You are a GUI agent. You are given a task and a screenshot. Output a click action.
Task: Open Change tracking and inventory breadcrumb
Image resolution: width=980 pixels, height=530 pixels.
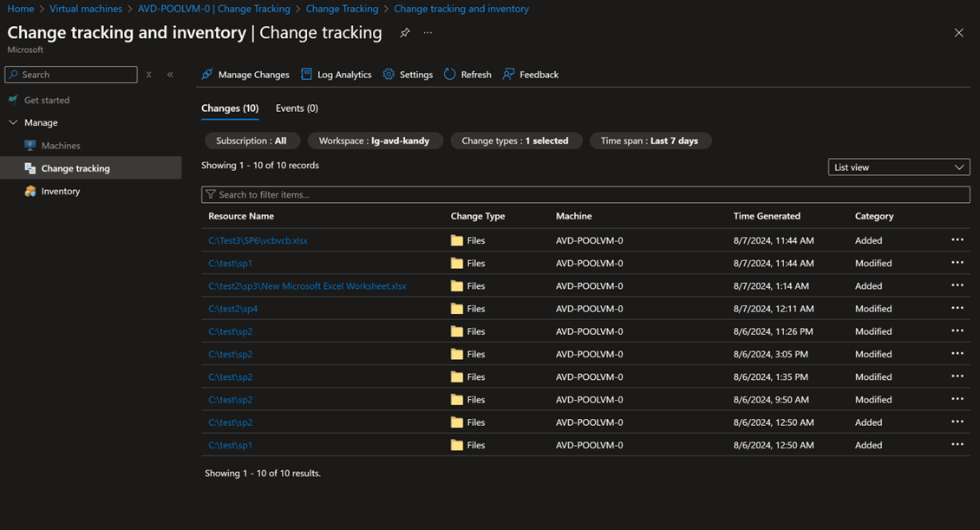[x=461, y=9]
